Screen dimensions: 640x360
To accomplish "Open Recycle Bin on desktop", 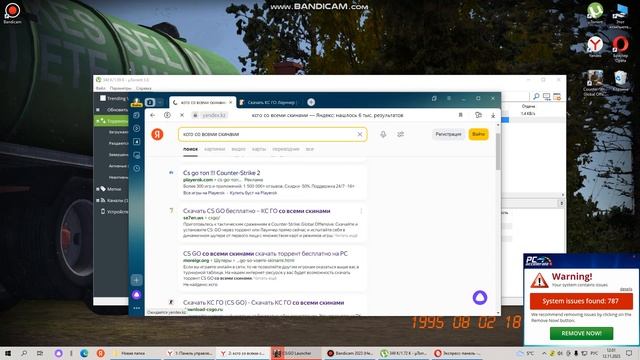I will [x=620, y=80].
